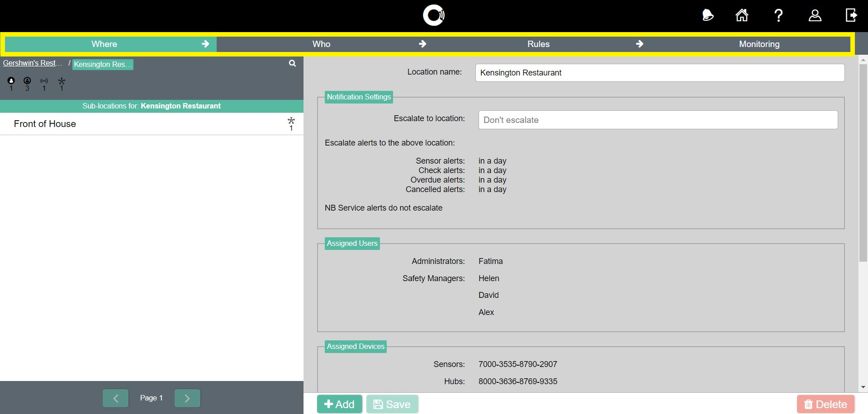Image resolution: width=868 pixels, height=414 pixels.
Task: Switch to the Rules tab
Action: click(538, 44)
